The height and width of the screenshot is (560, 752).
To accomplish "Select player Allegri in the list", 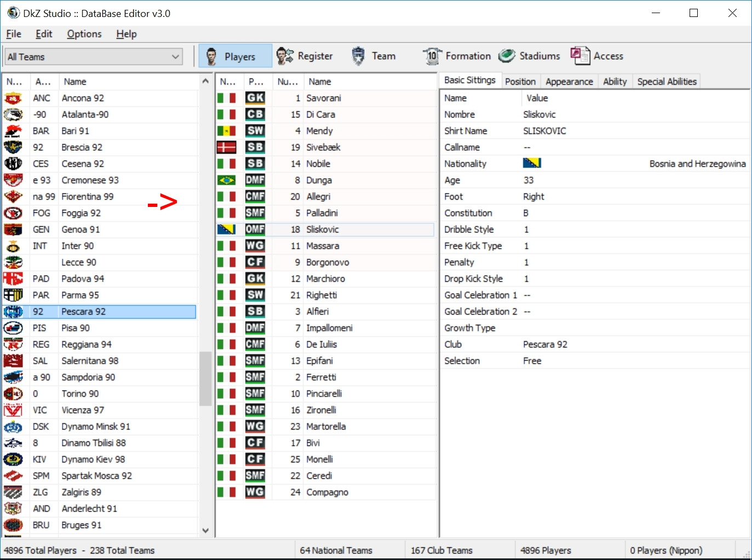I will [x=325, y=197].
